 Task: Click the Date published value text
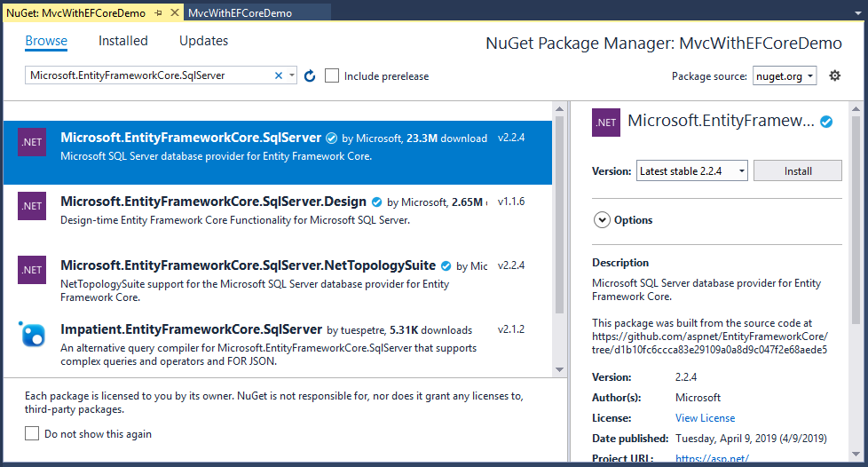pos(751,439)
